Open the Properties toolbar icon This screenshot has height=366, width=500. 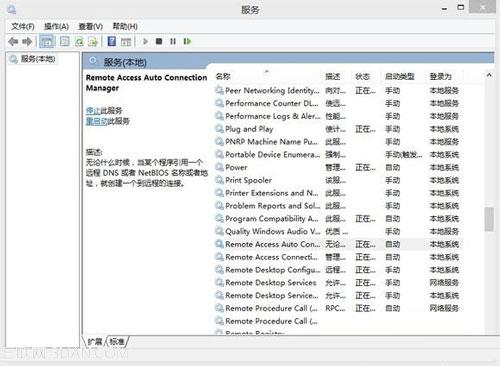(64, 42)
